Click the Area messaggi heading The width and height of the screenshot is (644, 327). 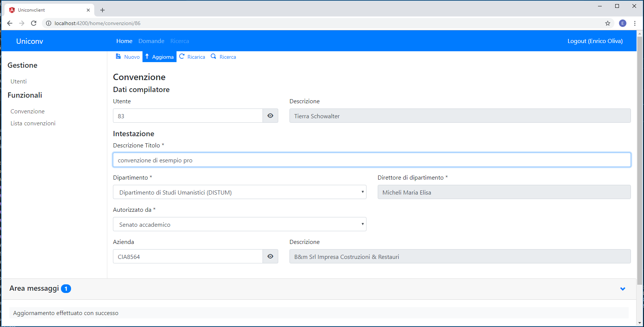click(34, 288)
